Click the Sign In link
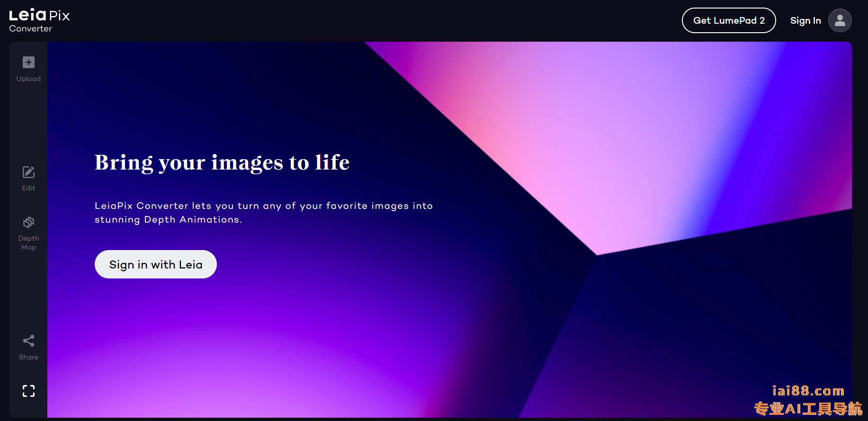 point(805,20)
